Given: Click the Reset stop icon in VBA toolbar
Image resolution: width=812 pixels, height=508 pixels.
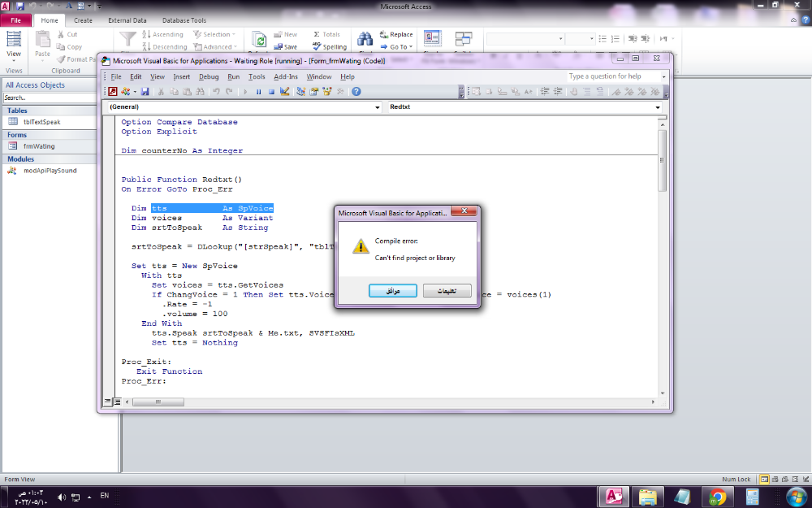Looking at the screenshot, I should click(271, 92).
